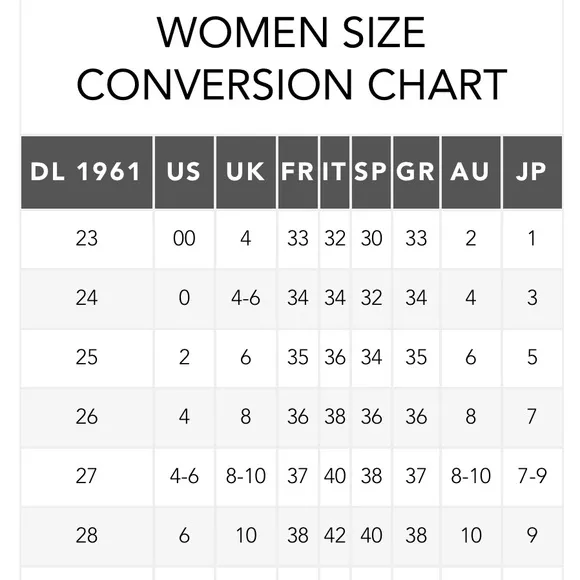
Task: Click the UK column header
Action: [246, 172]
